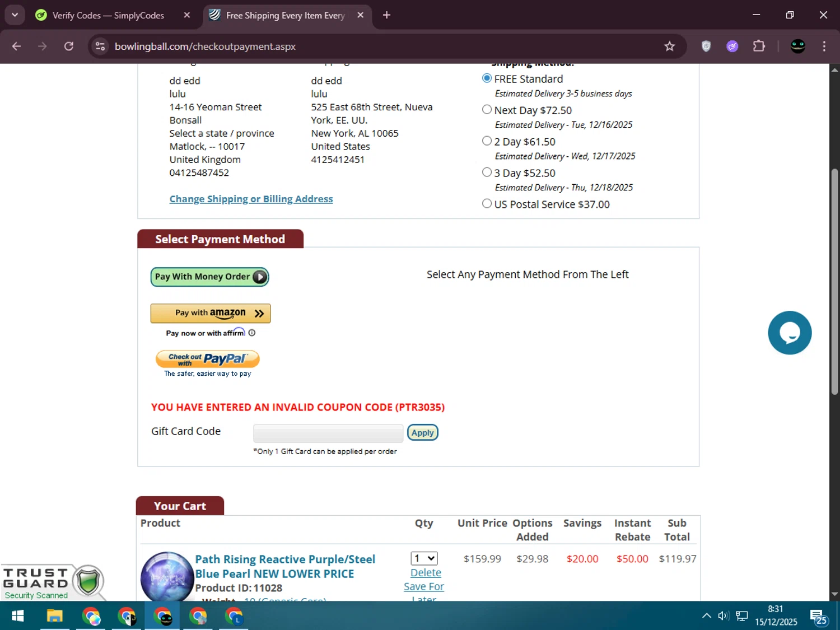The image size is (840, 630).
Task: Close the Free Shipping Every Item tab
Action: coord(361,15)
